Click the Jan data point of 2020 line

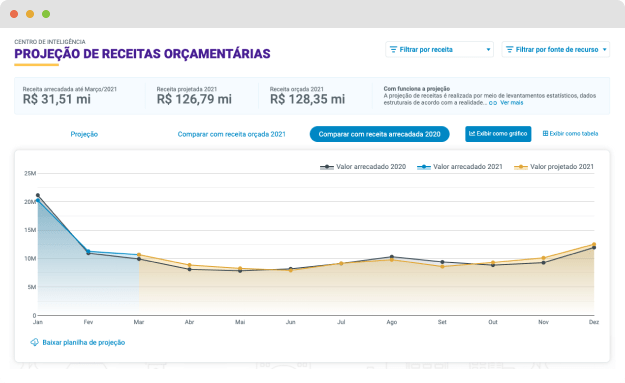[38, 195]
